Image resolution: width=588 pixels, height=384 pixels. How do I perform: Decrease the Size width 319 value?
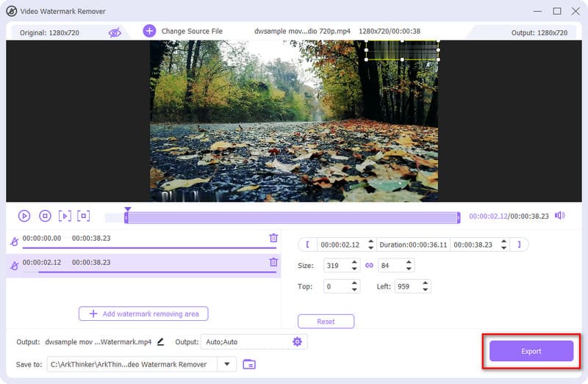[x=354, y=269]
